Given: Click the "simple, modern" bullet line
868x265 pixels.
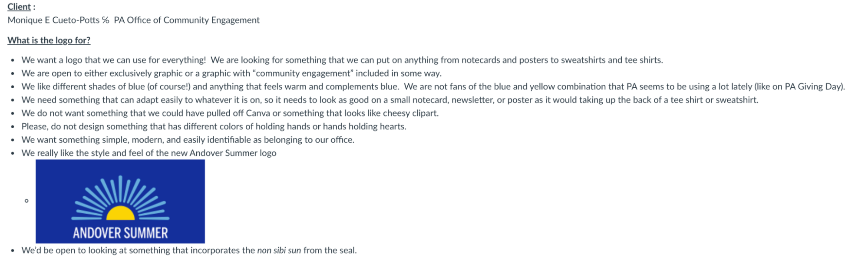Looking at the screenshot, I should [x=188, y=139].
